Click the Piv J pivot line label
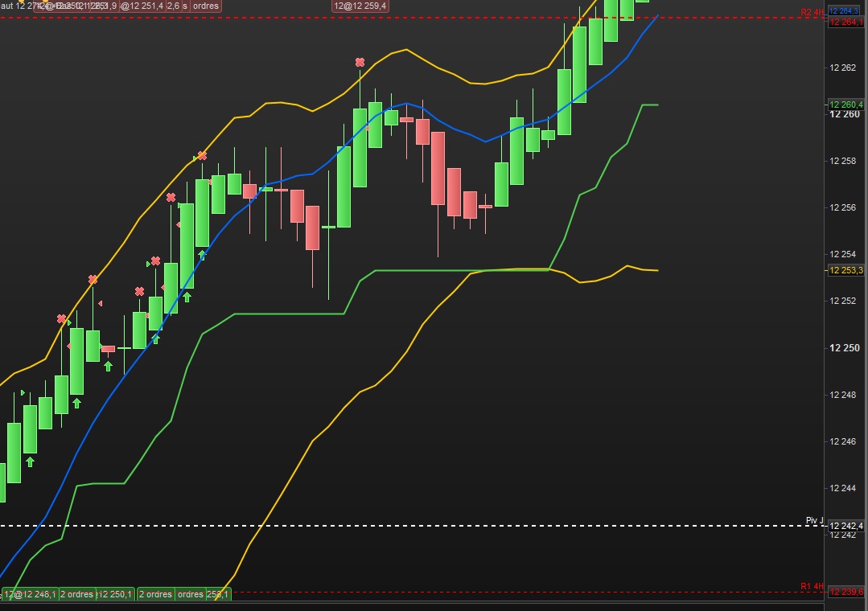This screenshot has height=611, width=868. (x=815, y=520)
